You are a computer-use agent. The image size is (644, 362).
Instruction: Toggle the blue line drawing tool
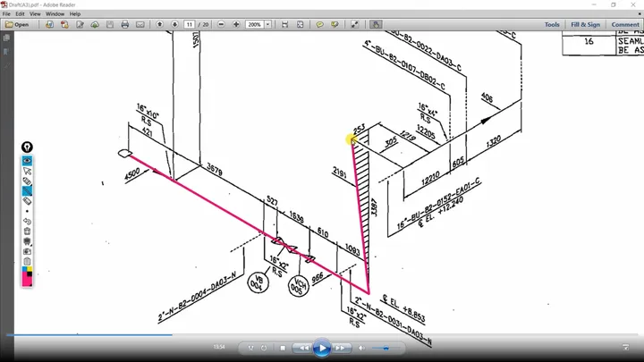click(27, 191)
